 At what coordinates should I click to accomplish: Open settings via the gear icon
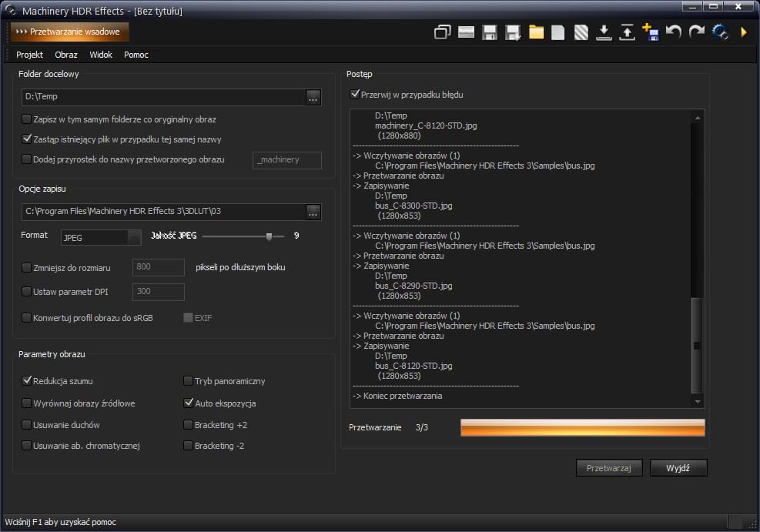pos(720,32)
